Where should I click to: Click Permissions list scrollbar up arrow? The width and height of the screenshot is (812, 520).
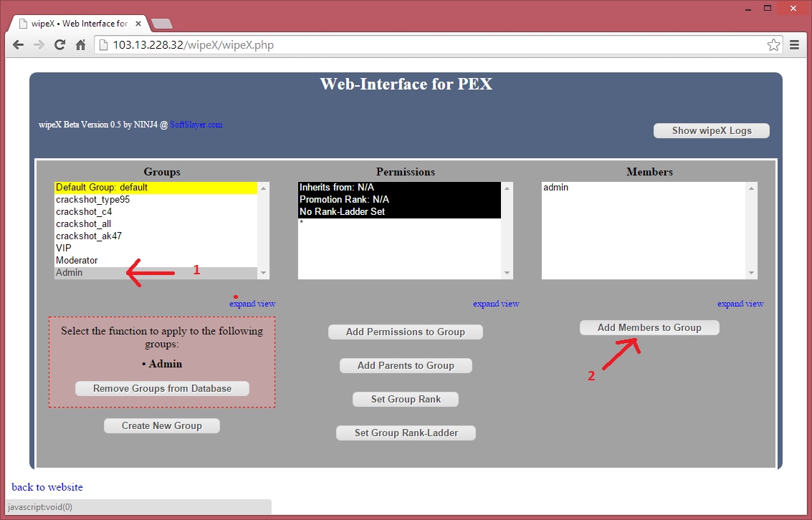point(507,188)
